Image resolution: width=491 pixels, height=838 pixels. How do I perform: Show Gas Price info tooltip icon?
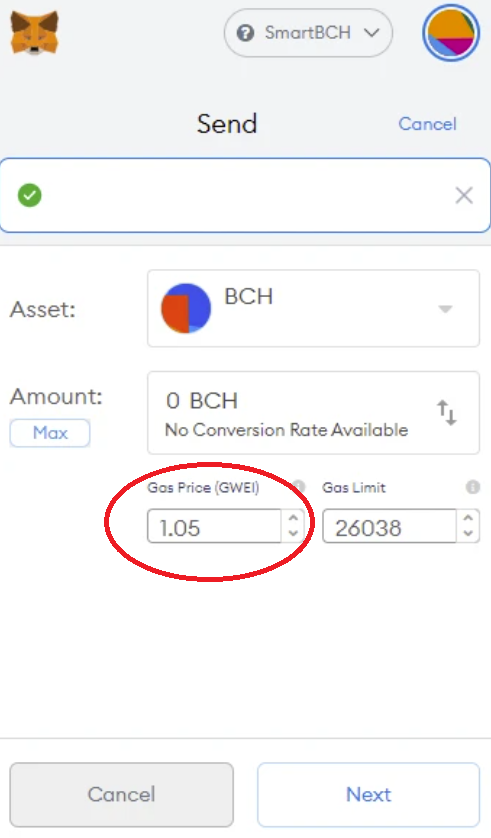click(299, 486)
